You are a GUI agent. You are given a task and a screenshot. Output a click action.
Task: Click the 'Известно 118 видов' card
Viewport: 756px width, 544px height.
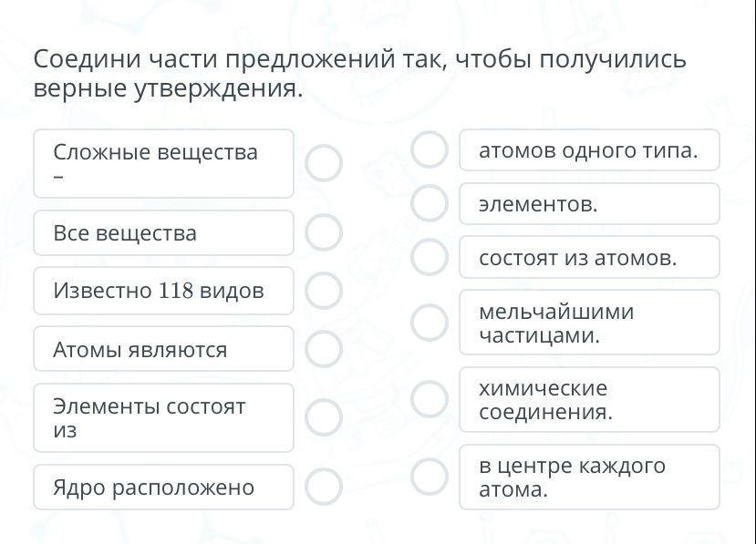point(164,291)
